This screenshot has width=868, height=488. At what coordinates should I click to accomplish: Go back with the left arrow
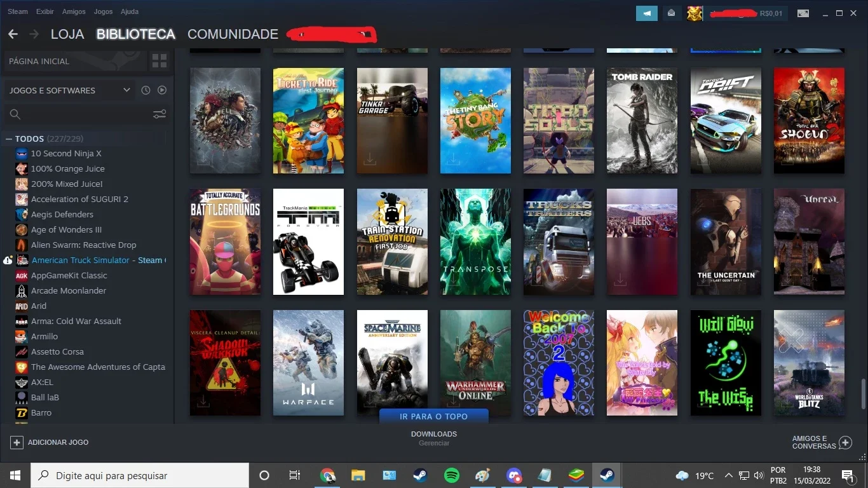(13, 34)
